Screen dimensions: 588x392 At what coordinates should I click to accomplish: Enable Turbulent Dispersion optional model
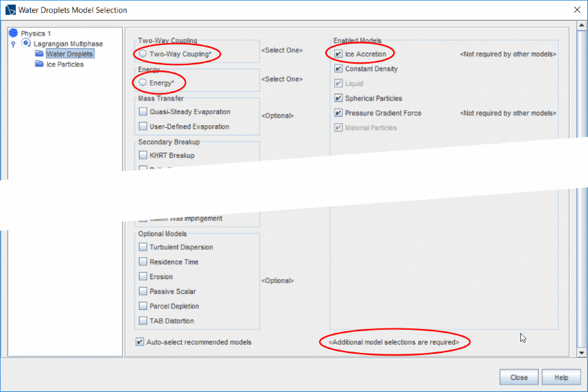click(143, 247)
